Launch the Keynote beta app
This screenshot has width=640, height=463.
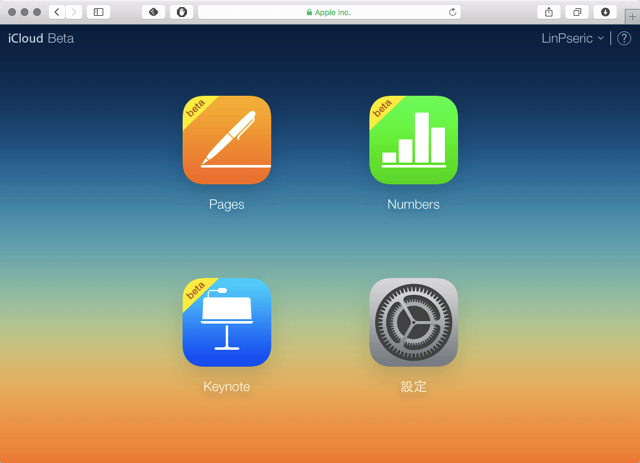227,322
